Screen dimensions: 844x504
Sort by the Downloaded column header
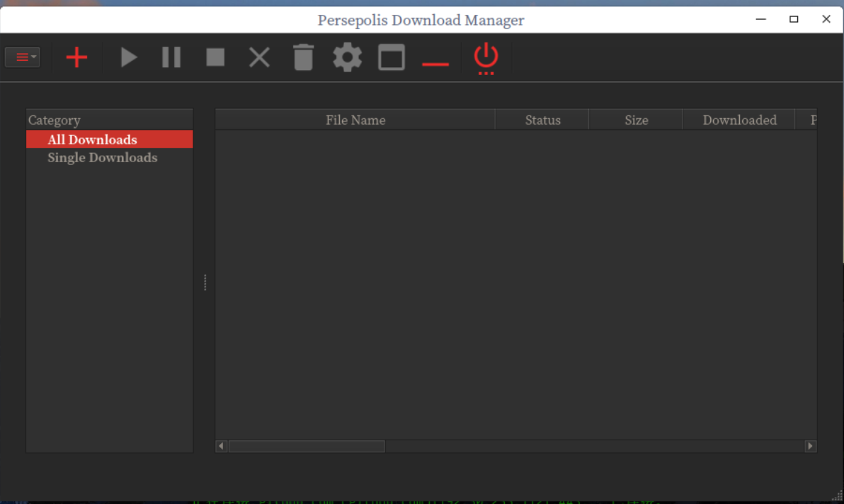[739, 120]
